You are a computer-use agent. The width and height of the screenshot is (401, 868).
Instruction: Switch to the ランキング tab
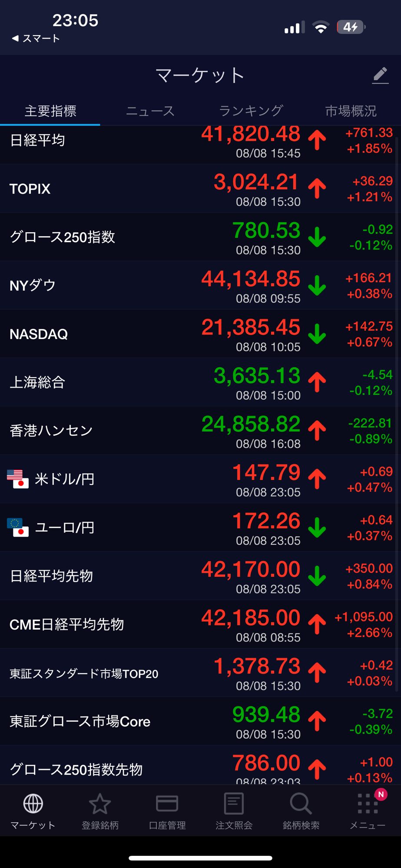click(x=251, y=111)
